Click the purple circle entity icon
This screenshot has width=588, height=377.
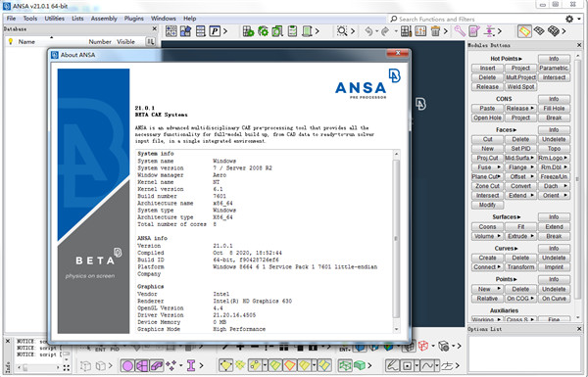(x=127, y=365)
